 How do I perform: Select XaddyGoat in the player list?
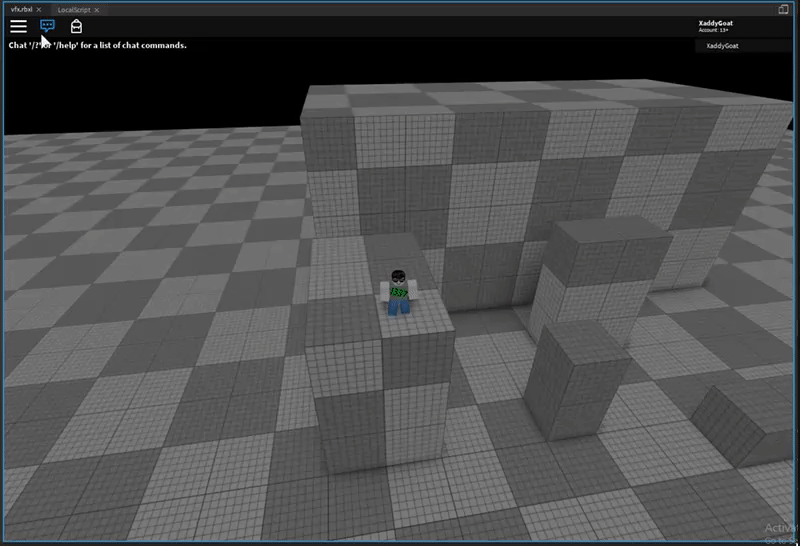click(x=743, y=46)
